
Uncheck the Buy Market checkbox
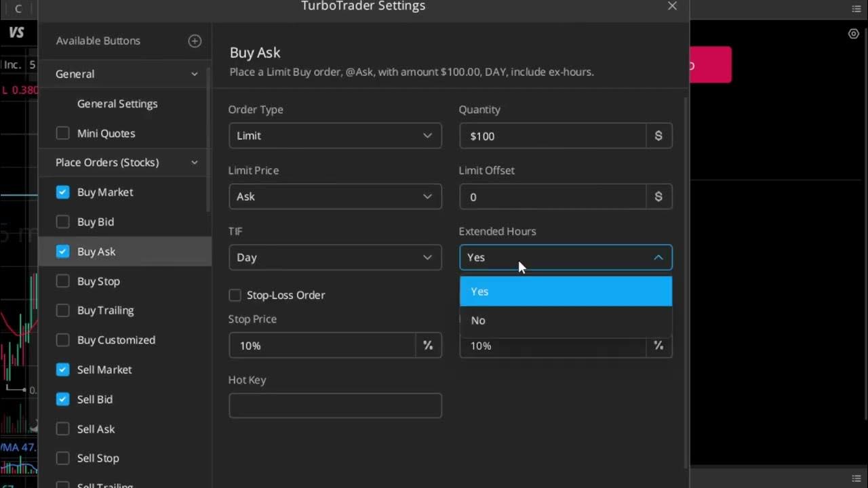63,192
